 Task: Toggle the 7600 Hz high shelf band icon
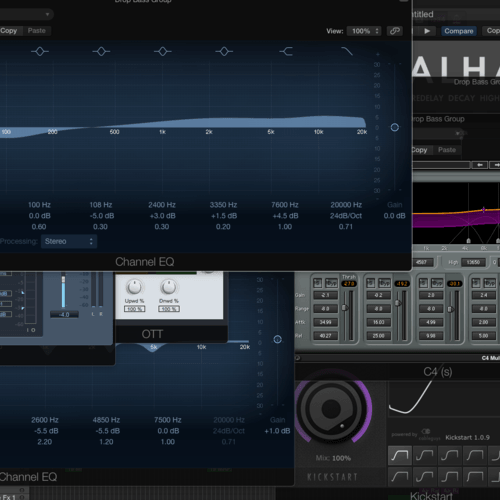coord(286,51)
